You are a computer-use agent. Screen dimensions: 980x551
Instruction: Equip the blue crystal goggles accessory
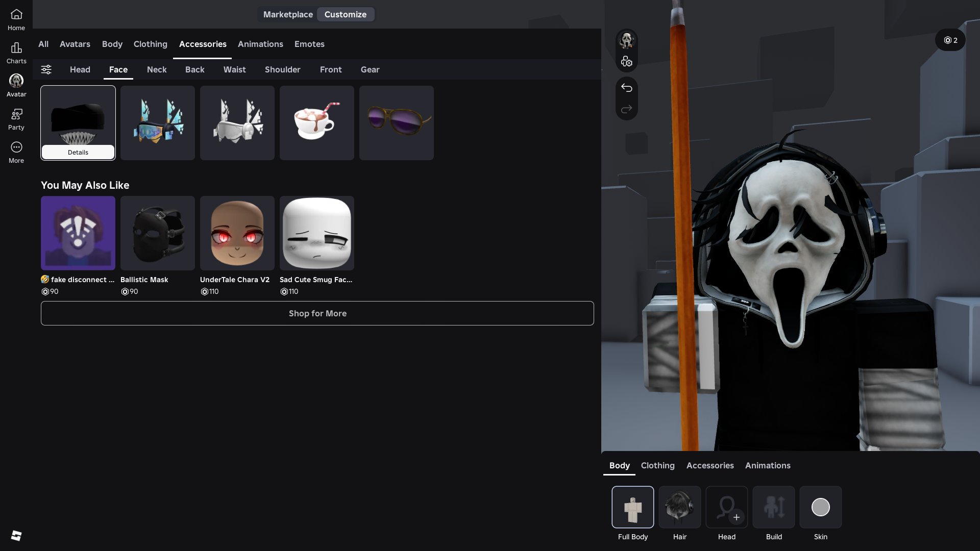(158, 123)
